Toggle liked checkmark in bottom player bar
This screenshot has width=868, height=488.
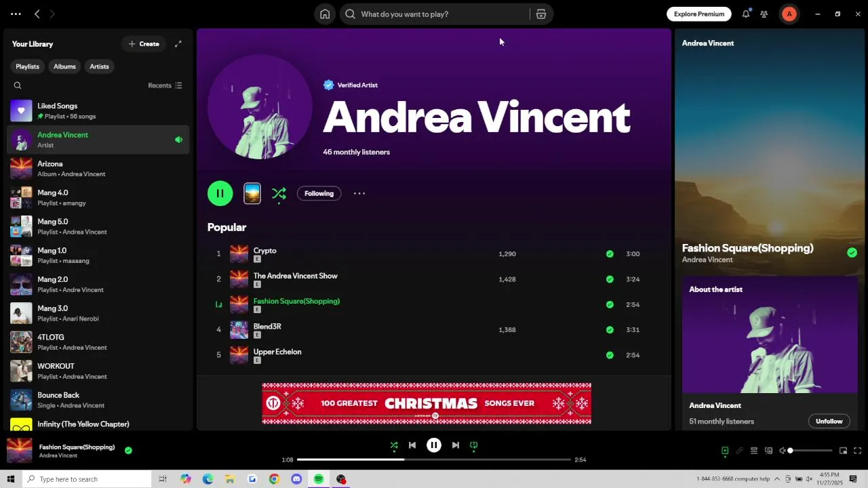pyautogui.click(x=128, y=450)
